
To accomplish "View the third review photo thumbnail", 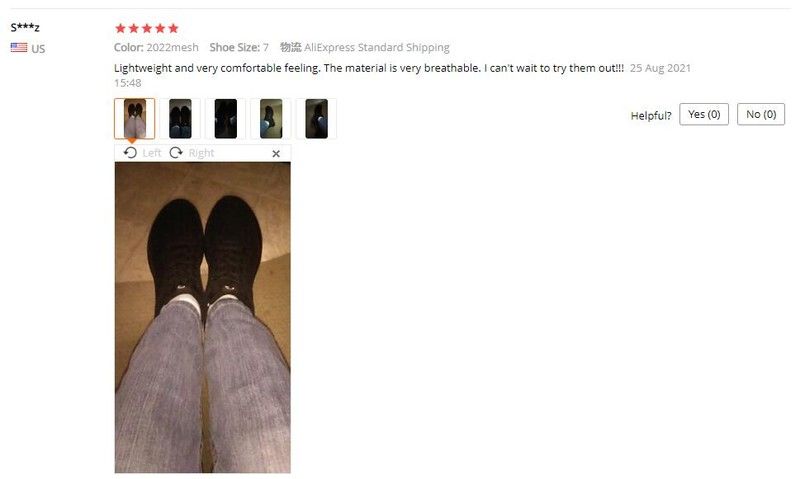I will (226, 118).
